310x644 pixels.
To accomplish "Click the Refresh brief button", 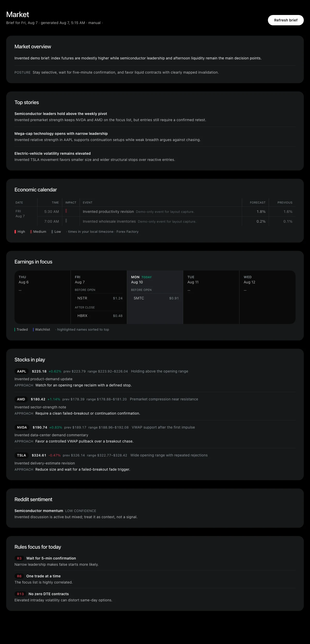I will click(x=286, y=20).
